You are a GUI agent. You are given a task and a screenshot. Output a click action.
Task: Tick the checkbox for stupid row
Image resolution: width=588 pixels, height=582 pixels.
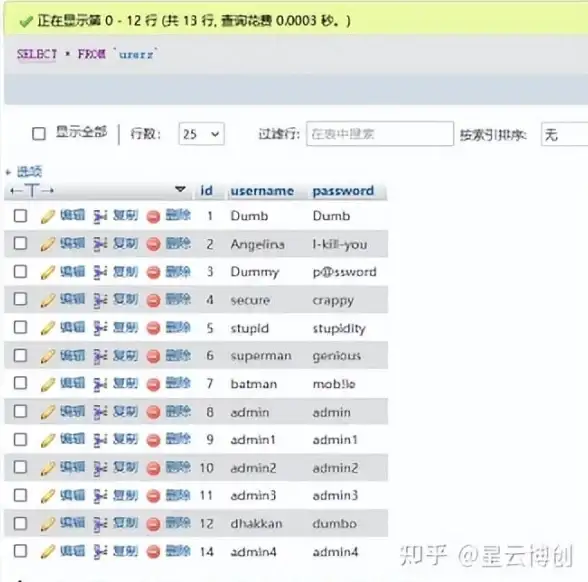click(x=20, y=327)
